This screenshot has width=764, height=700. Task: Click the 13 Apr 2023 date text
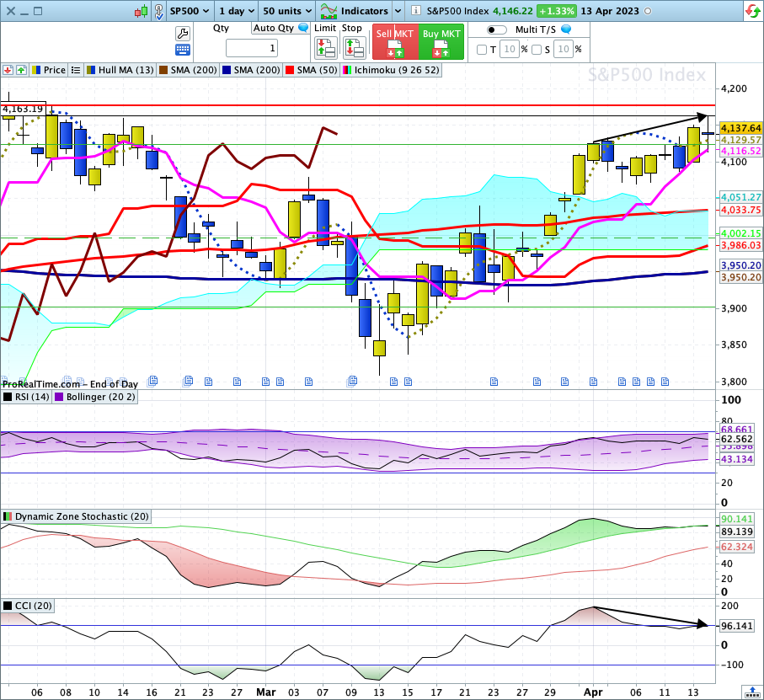coord(610,11)
